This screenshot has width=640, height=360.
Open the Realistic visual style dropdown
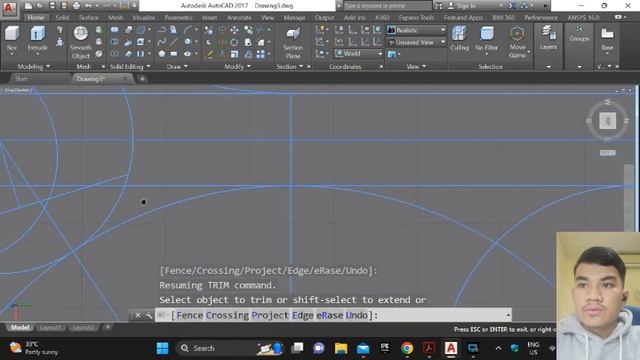pos(416,30)
